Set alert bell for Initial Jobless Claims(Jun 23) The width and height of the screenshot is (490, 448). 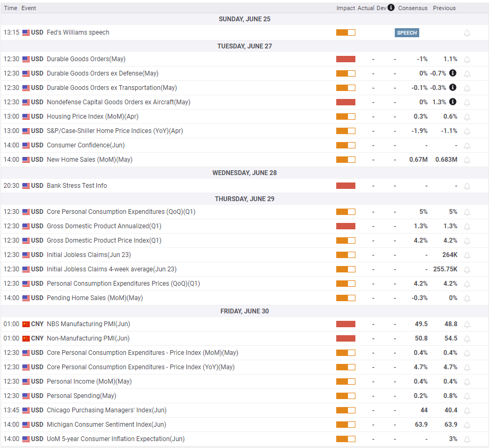click(467, 255)
